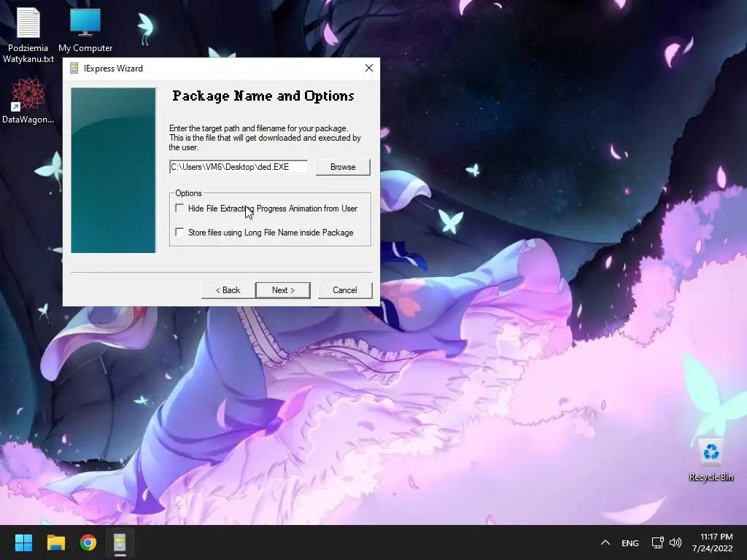The image size is (747, 560).
Task: Open the clock and date flyout
Action: click(713, 542)
